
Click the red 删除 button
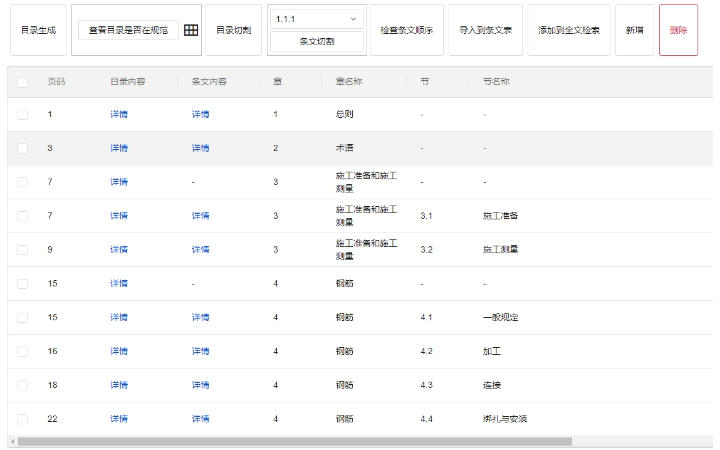pyautogui.click(x=678, y=30)
